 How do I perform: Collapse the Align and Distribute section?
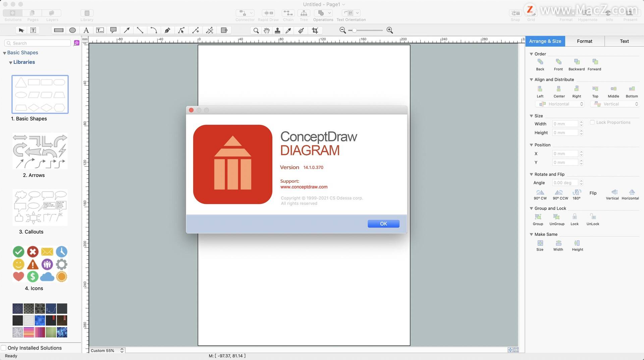point(531,80)
